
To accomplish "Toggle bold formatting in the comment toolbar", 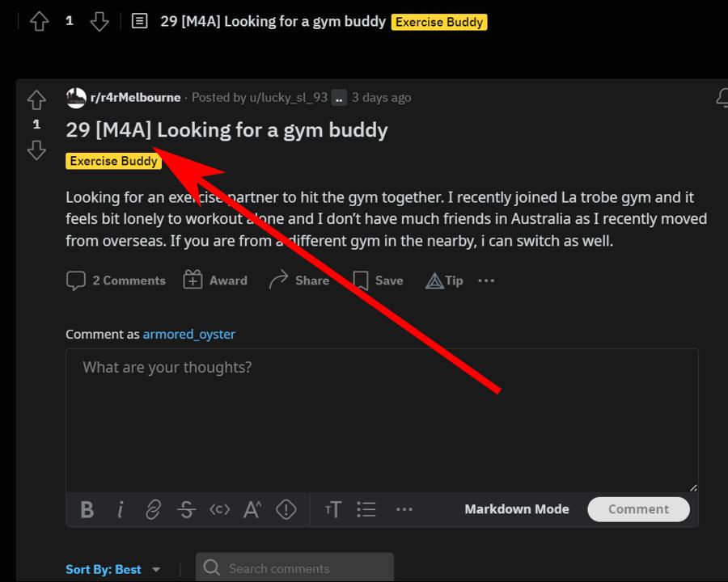I will [87, 509].
